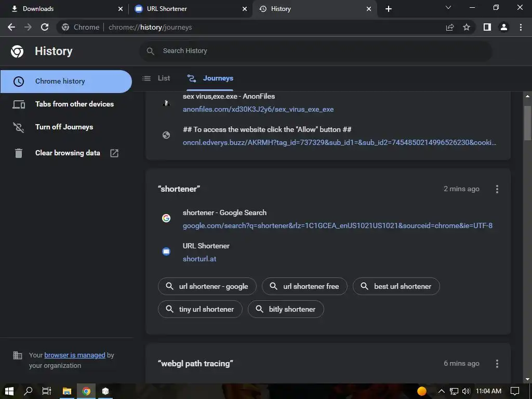
Task: Switch to the List view tab
Action: point(156,78)
